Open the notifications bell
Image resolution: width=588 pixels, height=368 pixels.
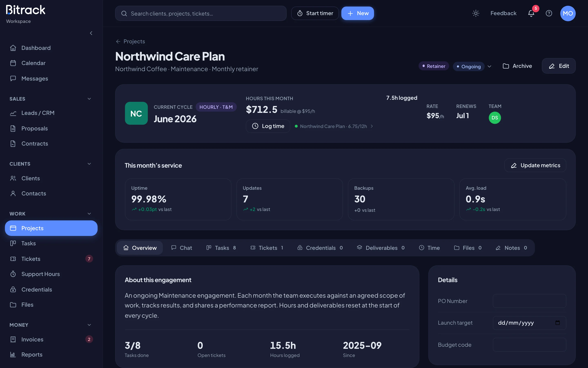pyautogui.click(x=531, y=13)
